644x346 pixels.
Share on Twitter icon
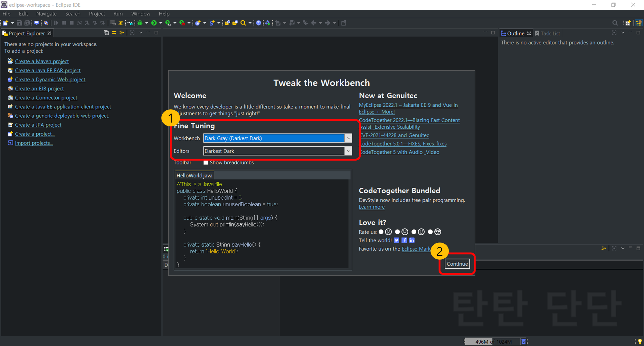coord(396,240)
